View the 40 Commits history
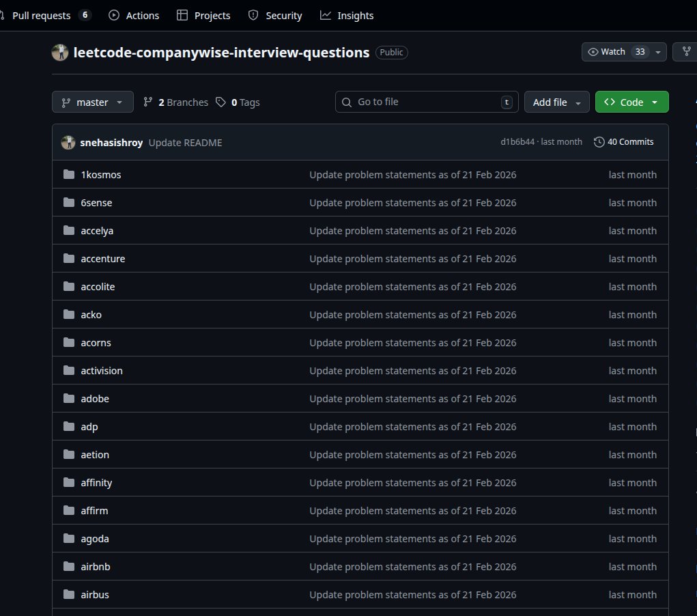Image resolution: width=697 pixels, height=616 pixels. tap(624, 142)
